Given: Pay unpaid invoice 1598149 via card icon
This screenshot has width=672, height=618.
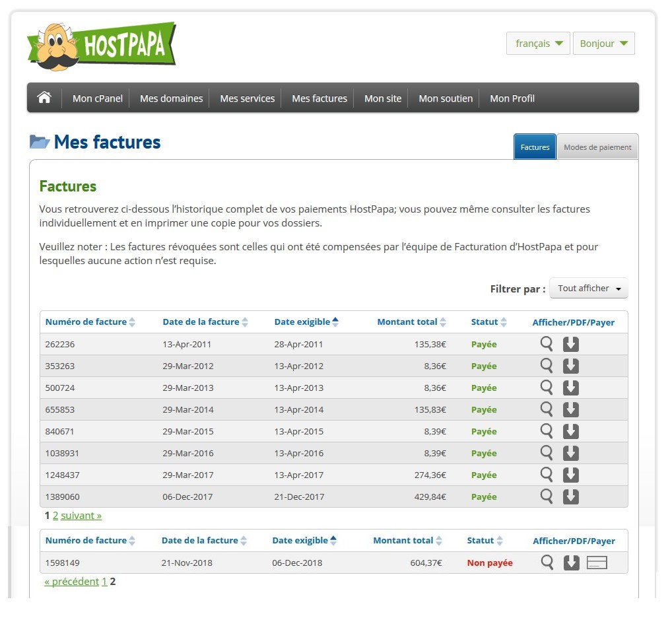Looking at the screenshot, I should [x=597, y=563].
